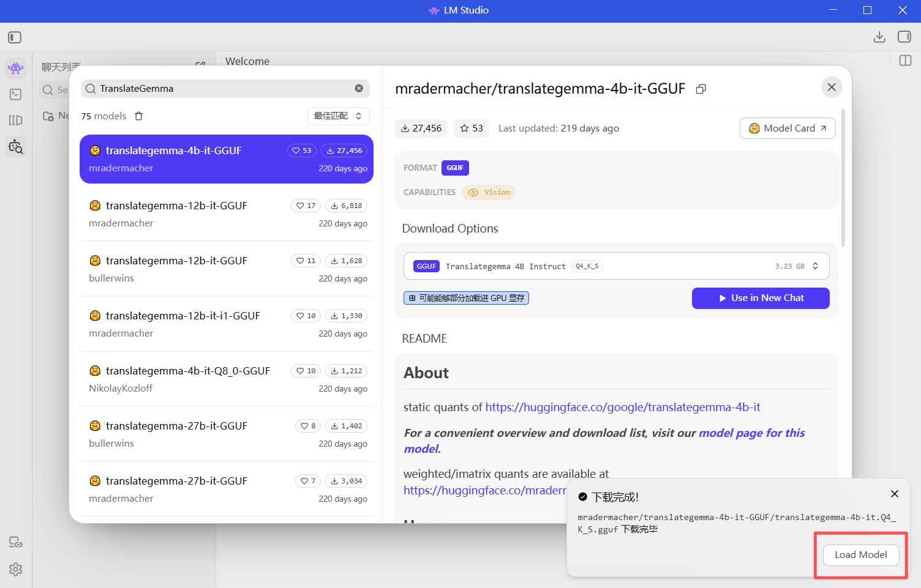Click the icon above the Settings gear
The width and height of the screenshot is (921, 588).
(x=16, y=542)
